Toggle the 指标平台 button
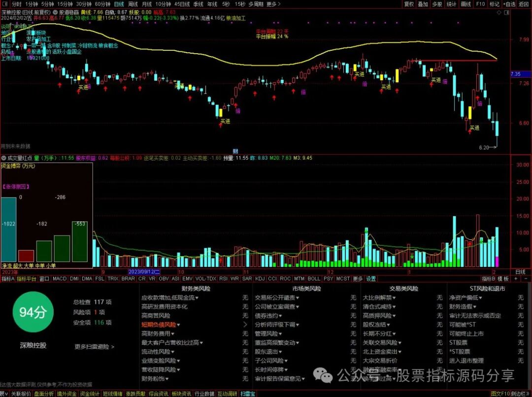This screenshot has width=532, height=397. click(27, 279)
